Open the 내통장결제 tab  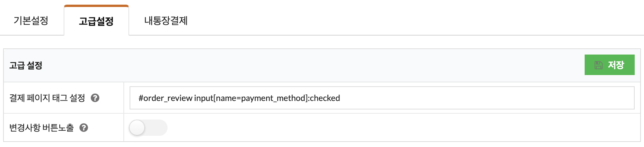pyautogui.click(x=166, y=21)
